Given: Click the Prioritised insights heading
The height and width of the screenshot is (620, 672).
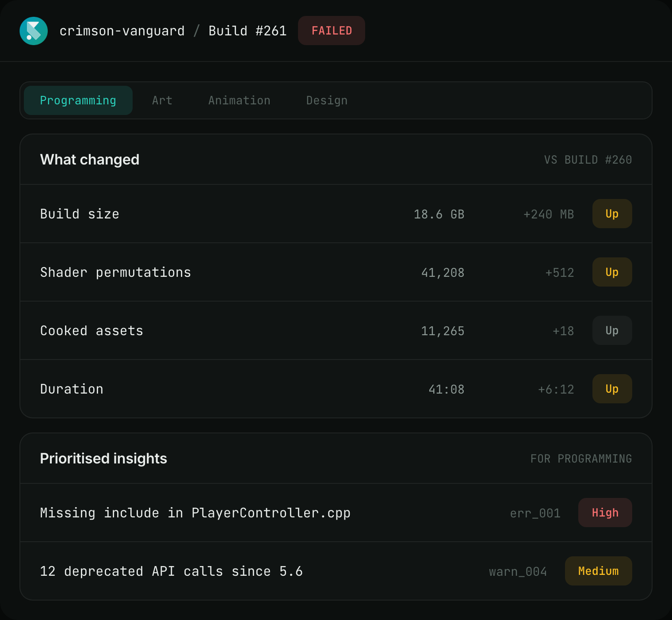Looking at the screenshot, I should [x=103, y=459].
